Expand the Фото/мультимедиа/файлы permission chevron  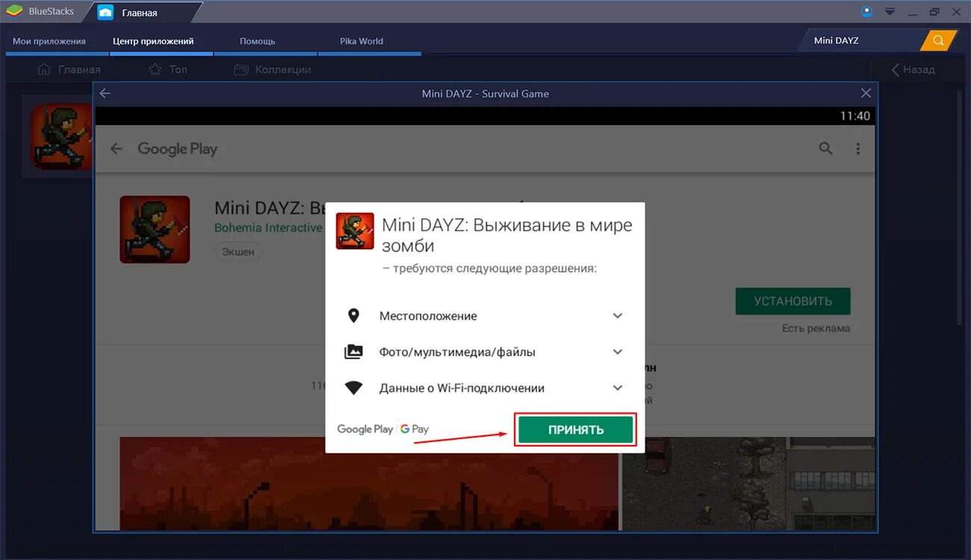pos(618,352)
